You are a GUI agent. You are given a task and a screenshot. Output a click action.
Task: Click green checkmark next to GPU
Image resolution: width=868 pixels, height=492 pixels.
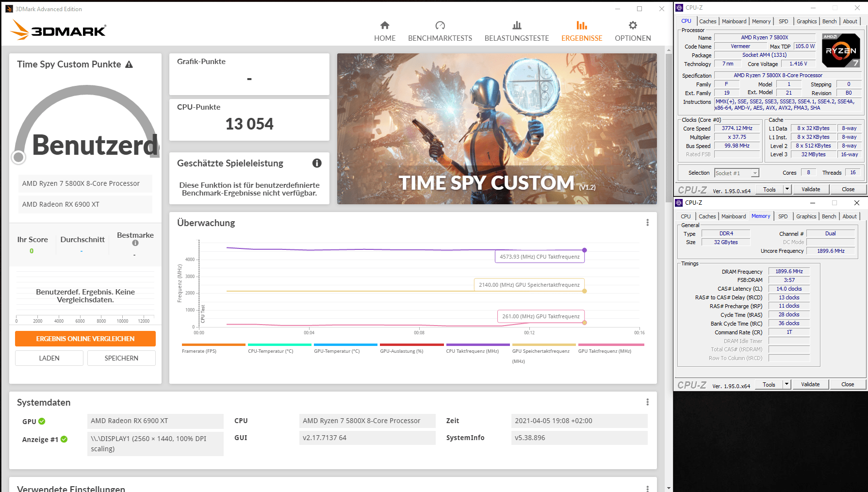coord(42,421)
